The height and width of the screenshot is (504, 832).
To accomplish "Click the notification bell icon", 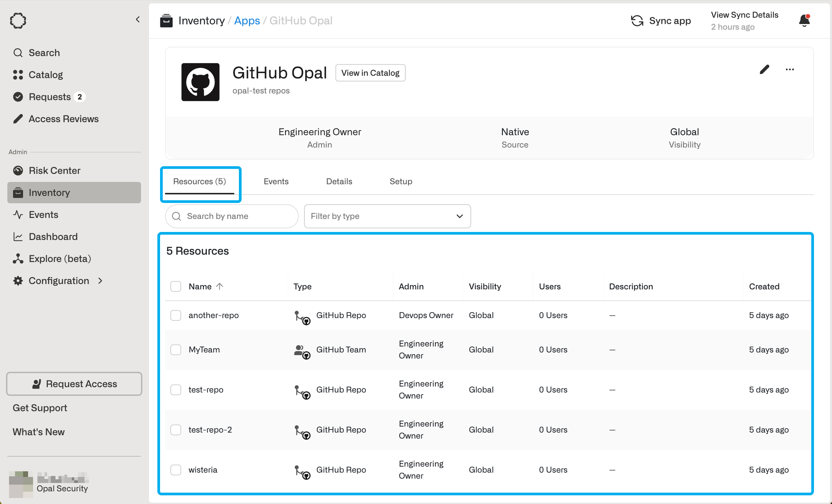I will [804, 21].
